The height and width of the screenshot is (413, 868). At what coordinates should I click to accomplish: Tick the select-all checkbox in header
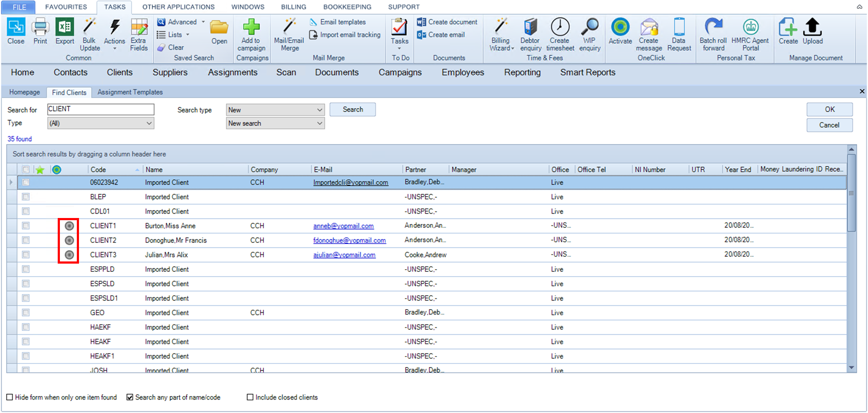pyautogui.click(x=26, y=169)
